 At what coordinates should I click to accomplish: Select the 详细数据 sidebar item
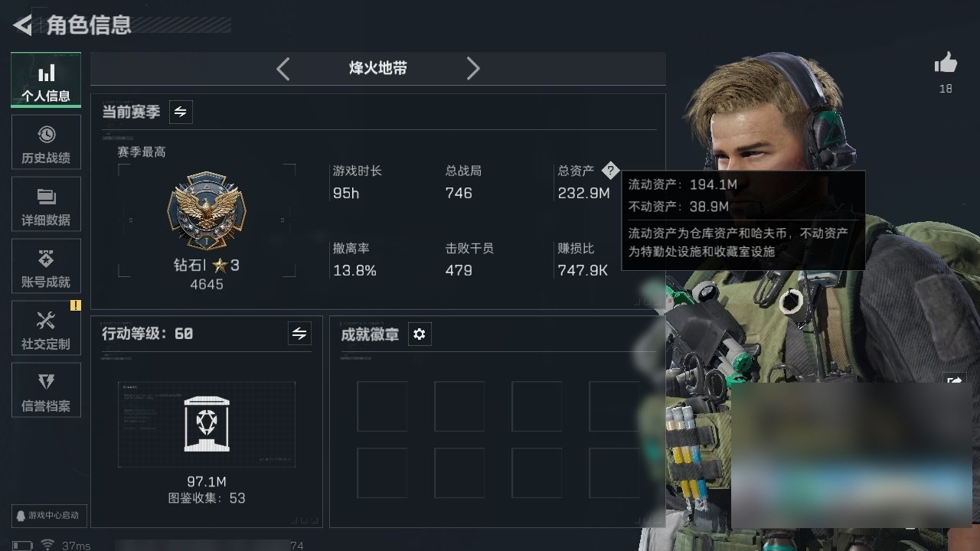click(x=46, y=204)
